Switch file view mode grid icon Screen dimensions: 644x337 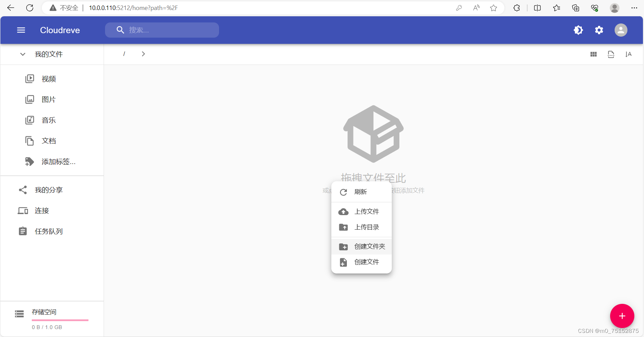tap(594, 54)
